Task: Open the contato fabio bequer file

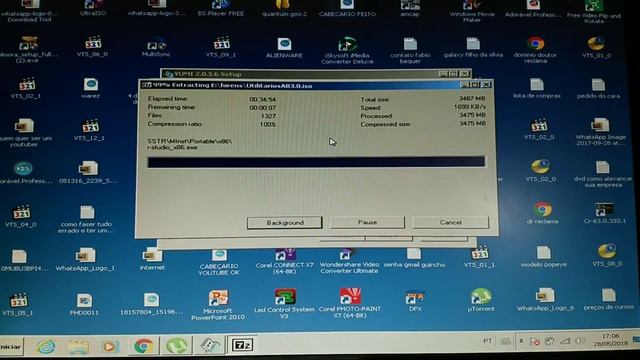Action: point(410,51)
